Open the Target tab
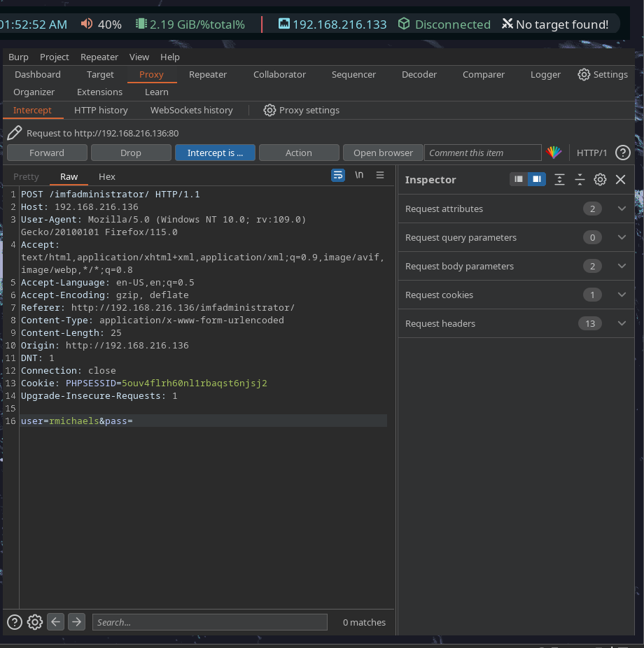 (100, 74)
